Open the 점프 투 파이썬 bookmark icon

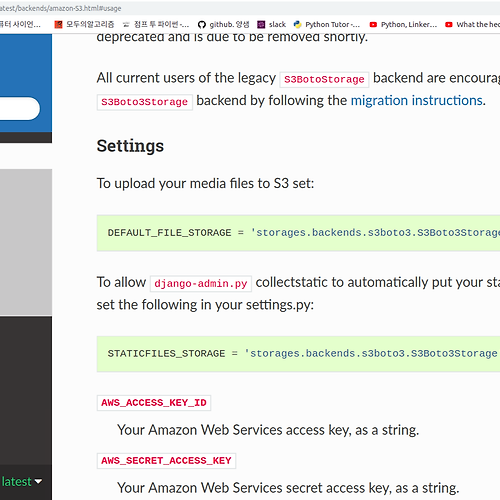point(126,25)
